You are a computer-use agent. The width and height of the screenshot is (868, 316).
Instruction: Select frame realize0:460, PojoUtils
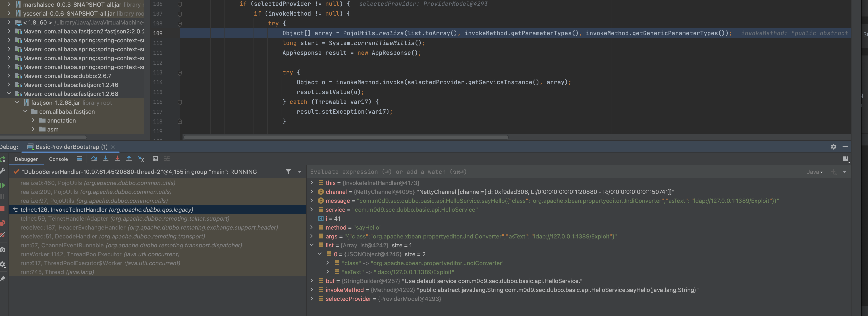click(x=157, y=183)
